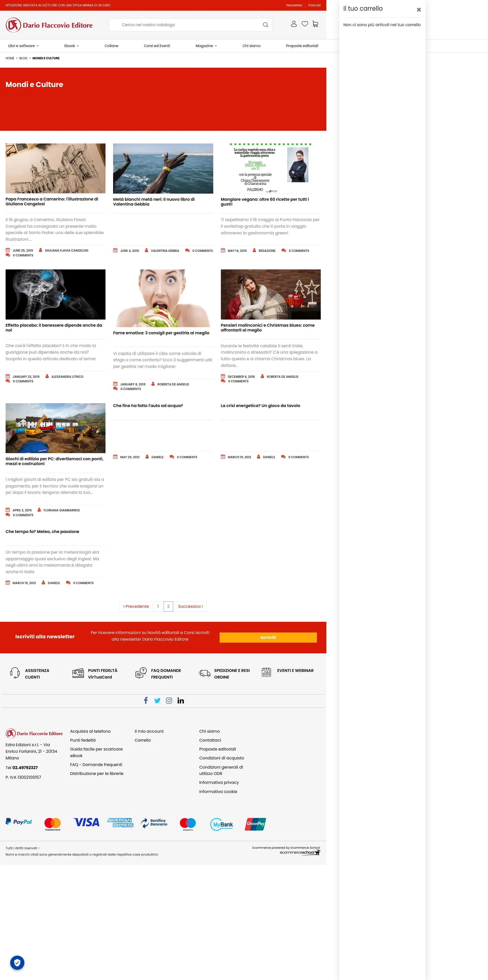Image resolution: width=488 pixels, height=980 pixels.
Task: Click the catalog search input field
Action: pos(190,25)
